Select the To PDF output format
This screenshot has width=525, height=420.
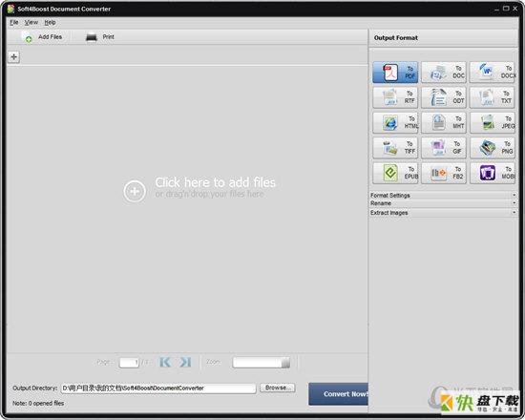point(395,72)
